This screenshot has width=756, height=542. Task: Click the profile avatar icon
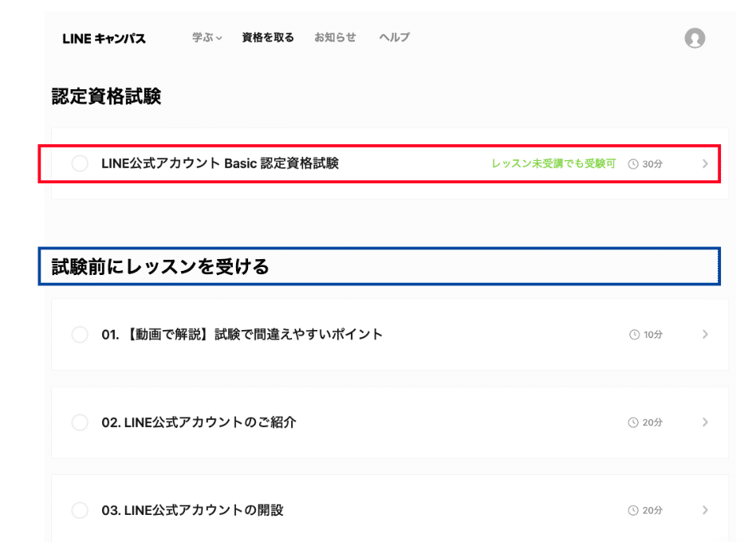pyautogui.click(x=695, y=37)
